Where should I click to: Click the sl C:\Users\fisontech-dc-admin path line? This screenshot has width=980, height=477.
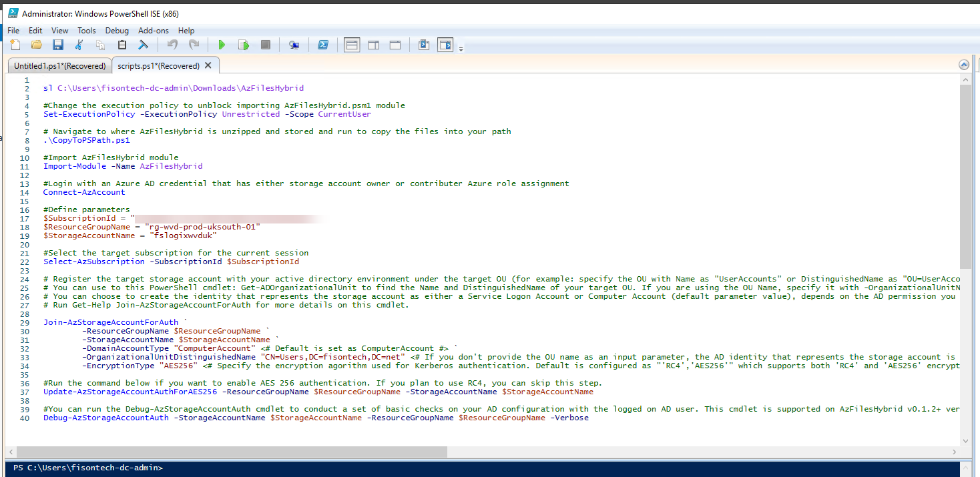coord(174,88)
